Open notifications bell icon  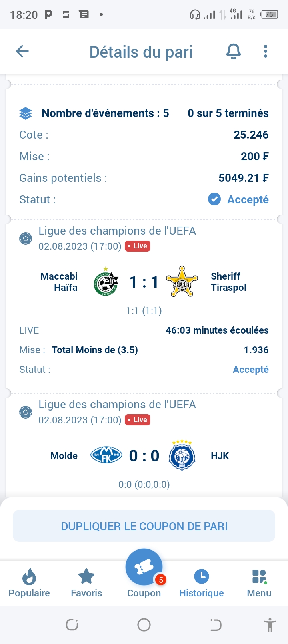click(234, 51)
